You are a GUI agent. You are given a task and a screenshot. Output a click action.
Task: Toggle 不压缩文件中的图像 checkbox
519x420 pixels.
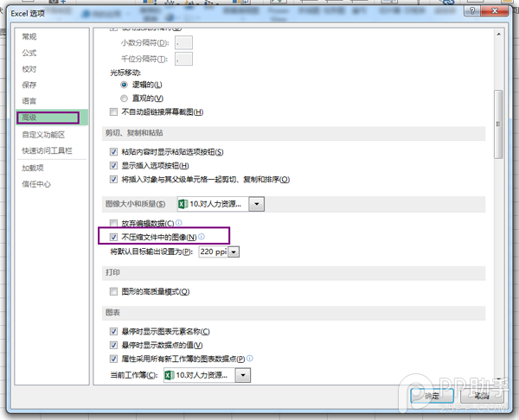[113, 237]
